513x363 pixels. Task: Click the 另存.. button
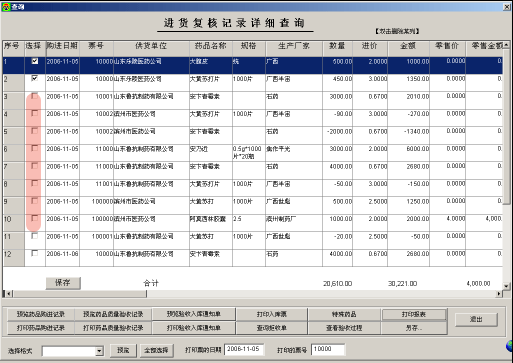point(414,328)
